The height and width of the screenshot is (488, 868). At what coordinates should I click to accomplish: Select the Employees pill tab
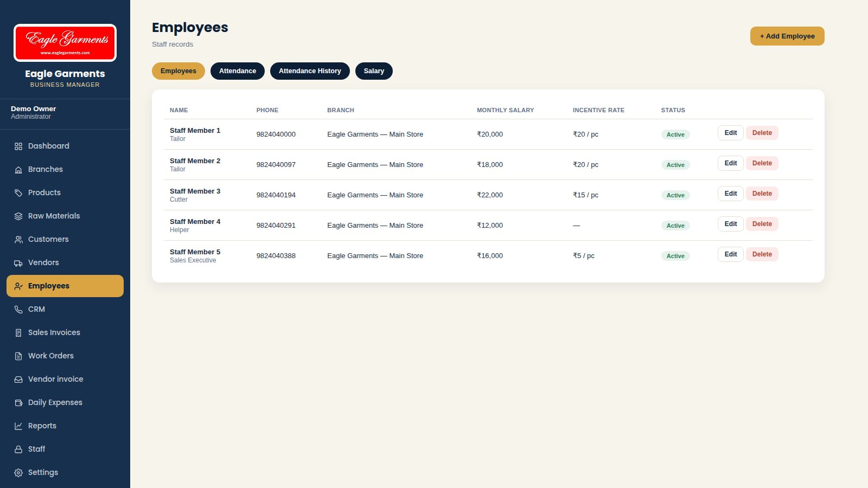tap(178, 71)
